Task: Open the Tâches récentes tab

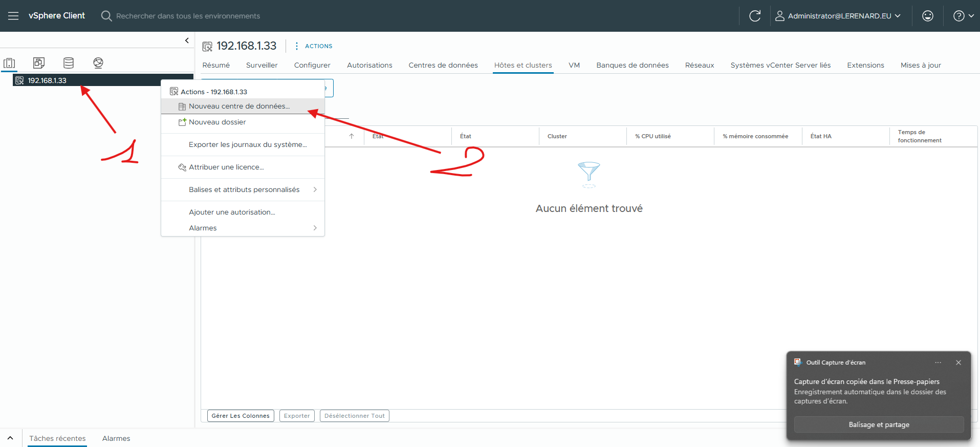Action: pos(57,438)
